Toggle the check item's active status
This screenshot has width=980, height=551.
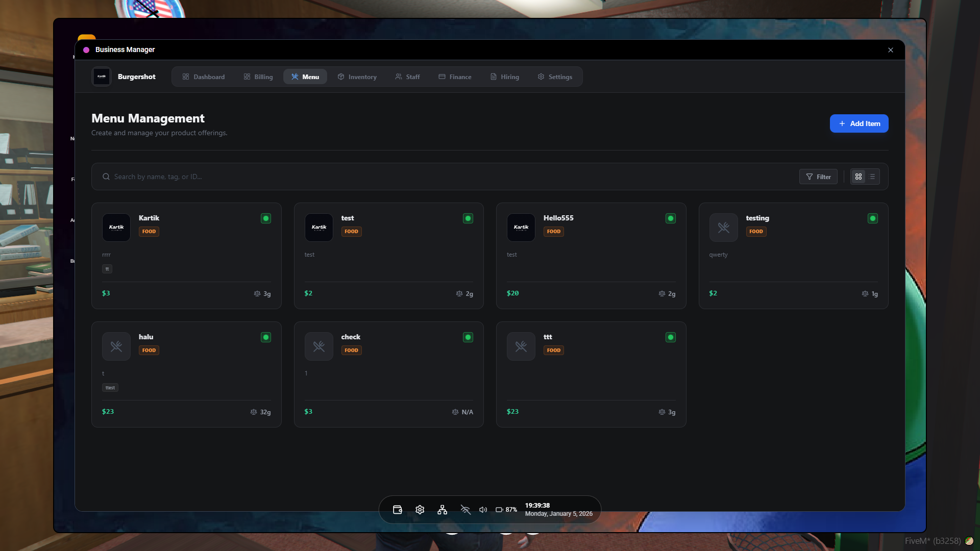coord(468,337)
